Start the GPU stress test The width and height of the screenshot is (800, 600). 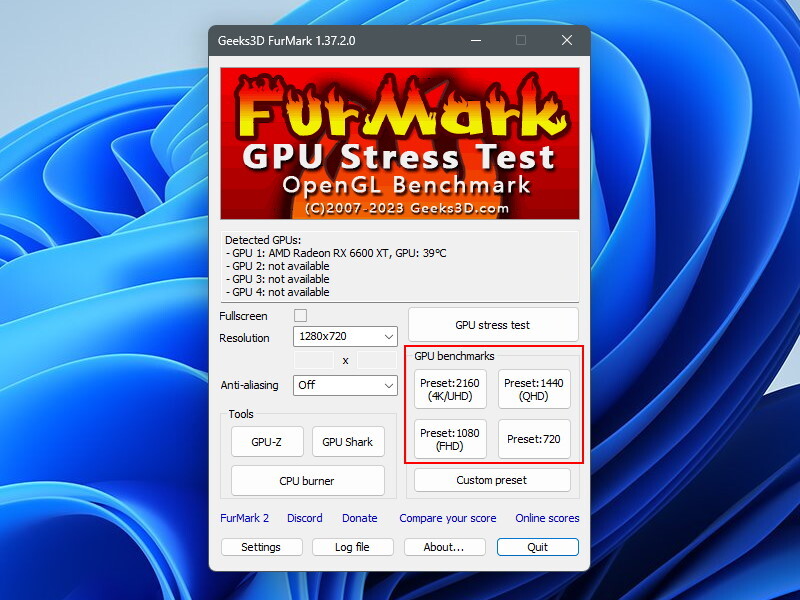[x=493, y=324]
